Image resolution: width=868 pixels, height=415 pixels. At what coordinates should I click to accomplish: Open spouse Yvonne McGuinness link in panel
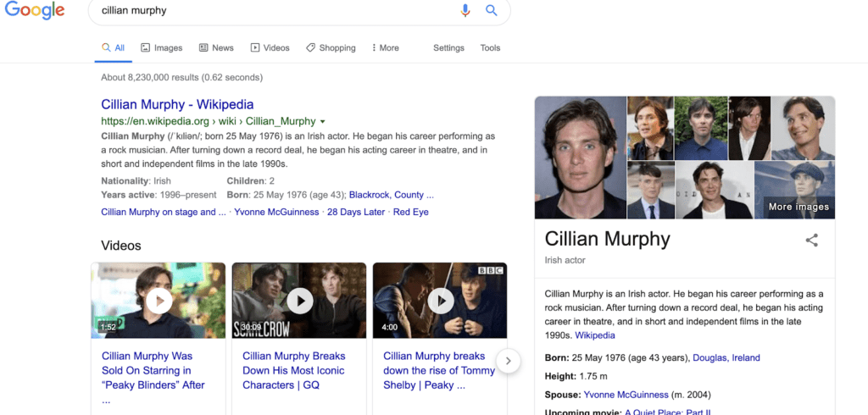point(626,395)
